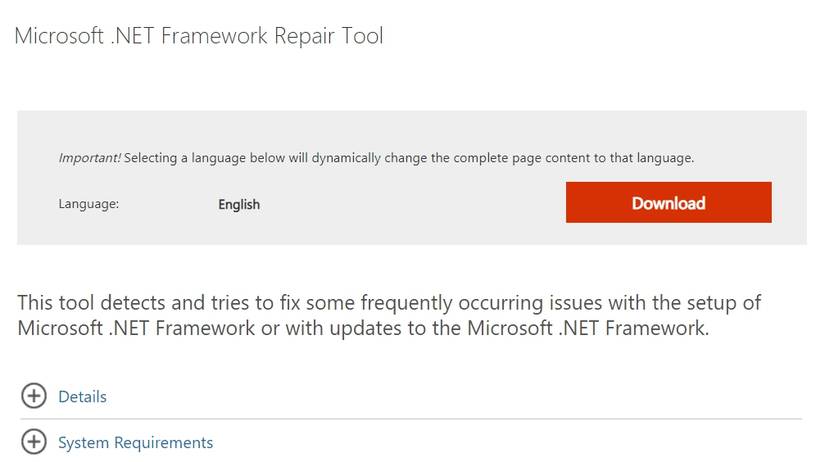
Task: Expand System Requirements using its plus icon
Action: coord(34,442)
